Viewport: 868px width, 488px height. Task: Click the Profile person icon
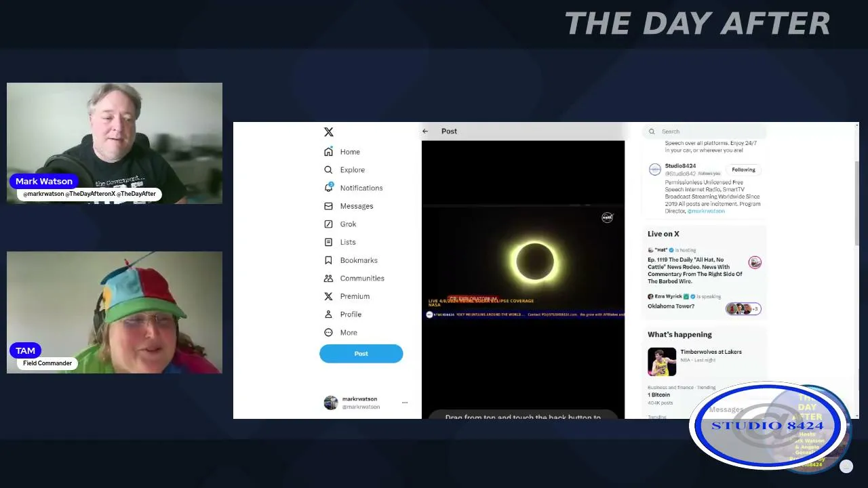click(x=328, y=314)
